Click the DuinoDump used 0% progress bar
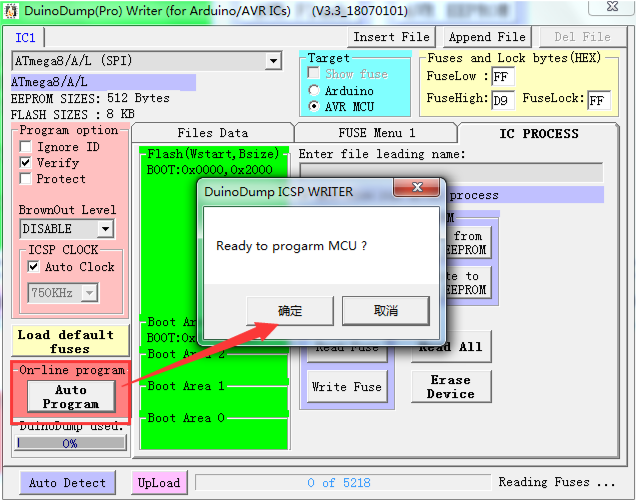 [70, 443]
